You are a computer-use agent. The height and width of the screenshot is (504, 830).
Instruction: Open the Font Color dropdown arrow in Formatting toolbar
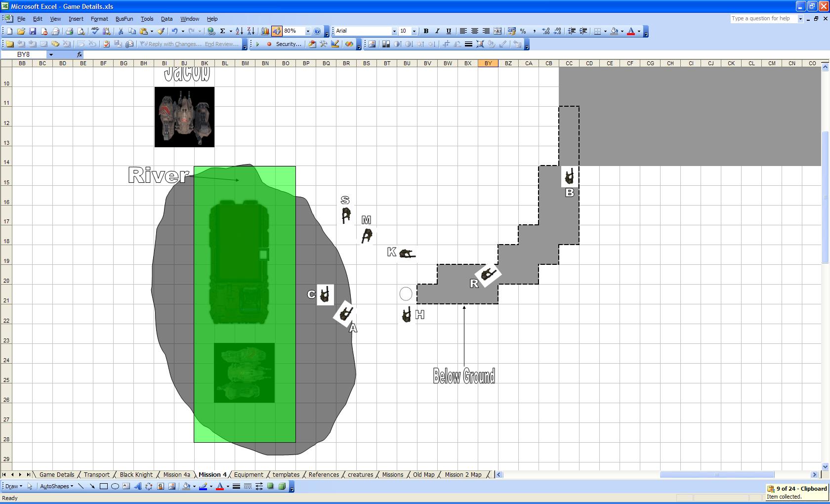(x=639, y=31)
